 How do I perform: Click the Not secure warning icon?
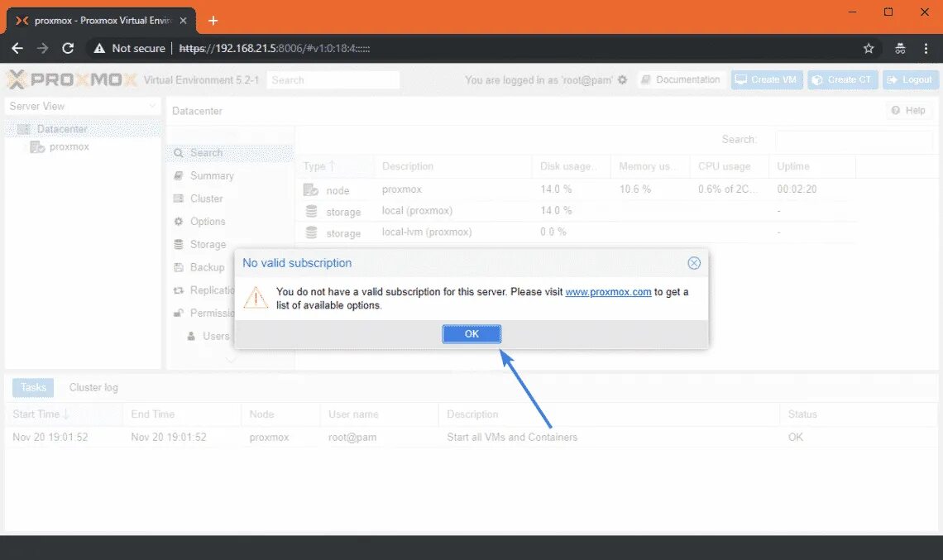pyautogui.click(x=99, y=48)
